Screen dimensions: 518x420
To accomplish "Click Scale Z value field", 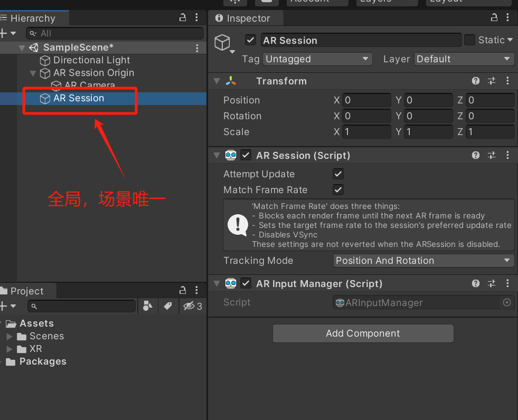I will pyautogui.click(x=490, y=132).
